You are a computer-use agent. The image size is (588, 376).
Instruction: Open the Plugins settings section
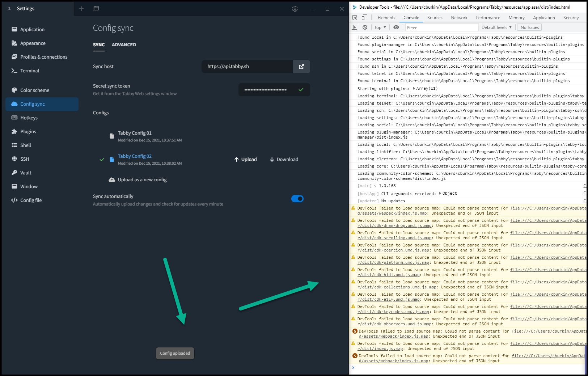point(28,131)
